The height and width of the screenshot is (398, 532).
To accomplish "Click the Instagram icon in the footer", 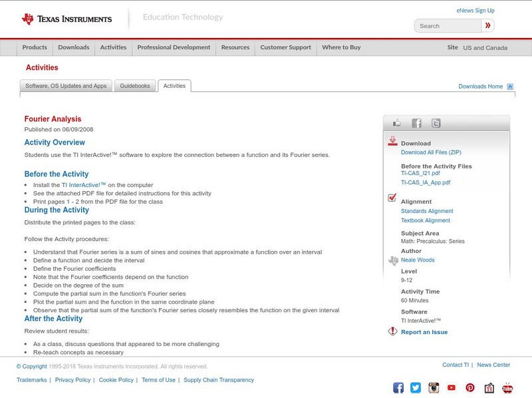I will [433, 387].
